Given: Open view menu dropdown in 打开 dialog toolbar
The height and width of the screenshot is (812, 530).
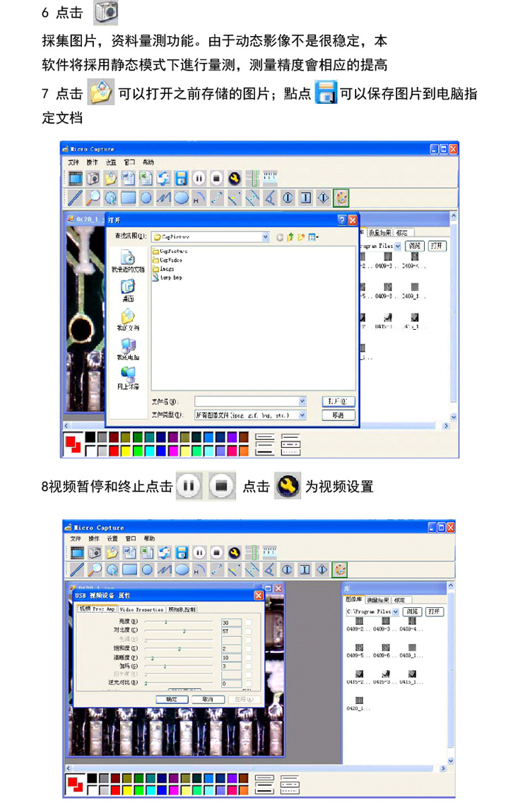Looking at the screenshot, I should click(314, 237).
